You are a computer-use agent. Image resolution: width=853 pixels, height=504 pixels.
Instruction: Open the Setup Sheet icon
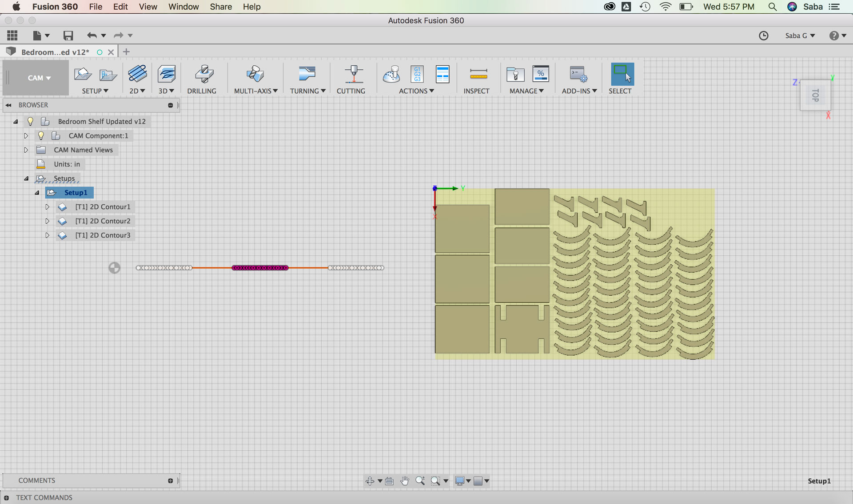442,75
